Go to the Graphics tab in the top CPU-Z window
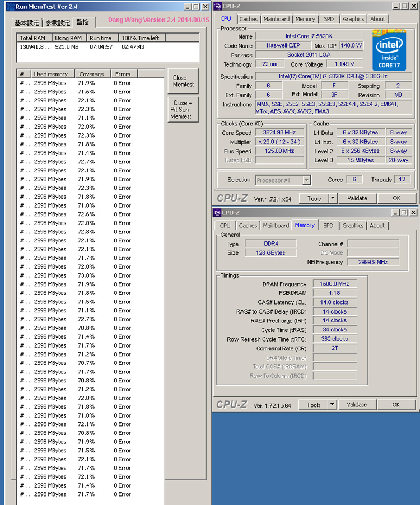The height and width of the screenshot is (505, 420). 353,19
